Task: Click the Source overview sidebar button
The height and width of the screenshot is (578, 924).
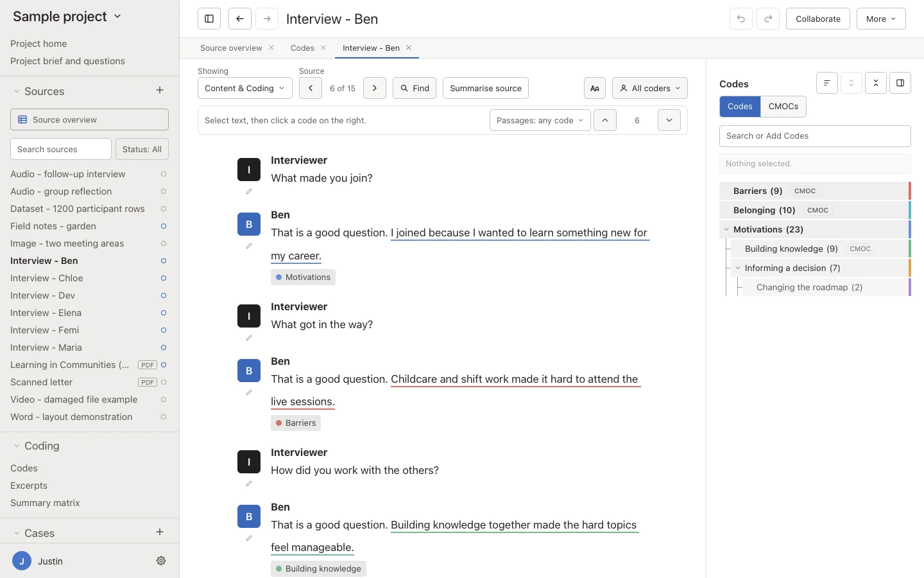Action: click(89, 119)
